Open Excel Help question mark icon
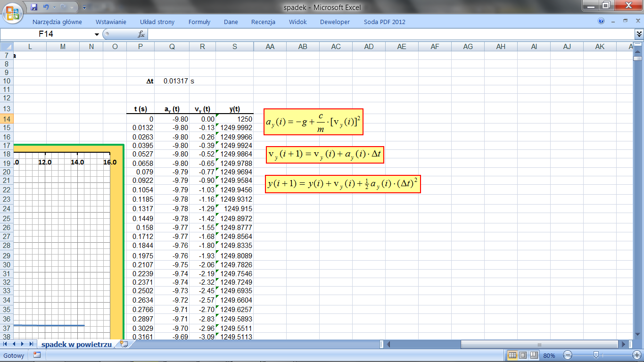 [601, 21]
